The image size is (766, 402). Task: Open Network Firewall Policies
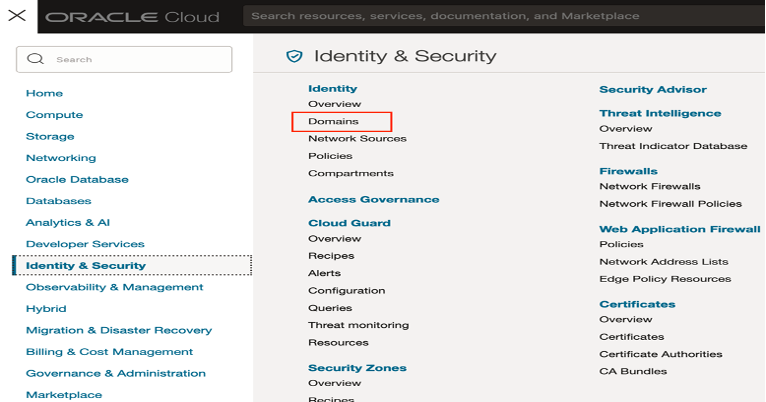[670, 204]
